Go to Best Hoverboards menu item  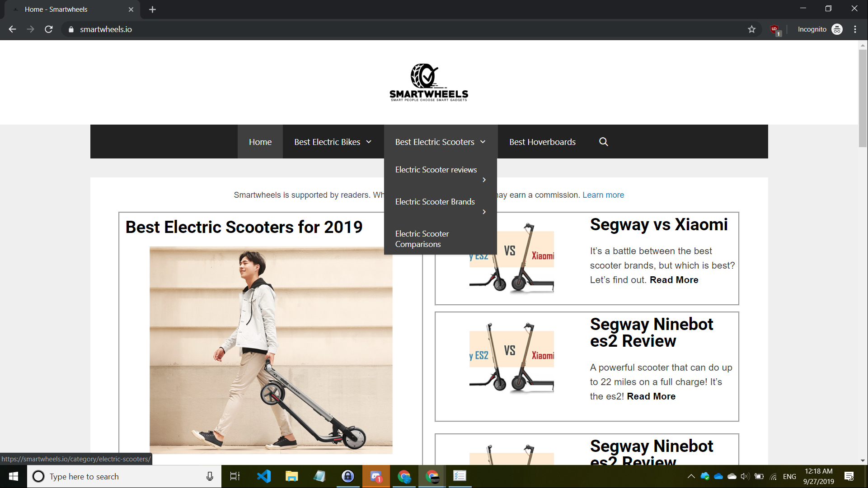click(542, 142)
